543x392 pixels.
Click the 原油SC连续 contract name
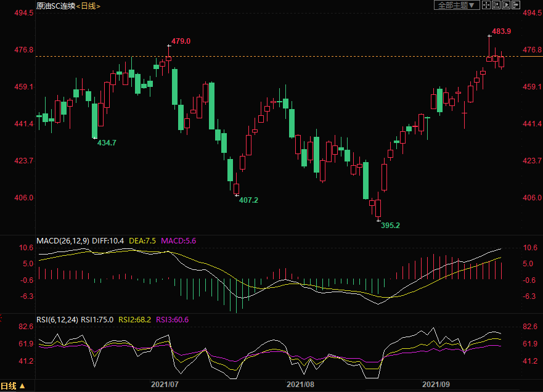point(55,6)
